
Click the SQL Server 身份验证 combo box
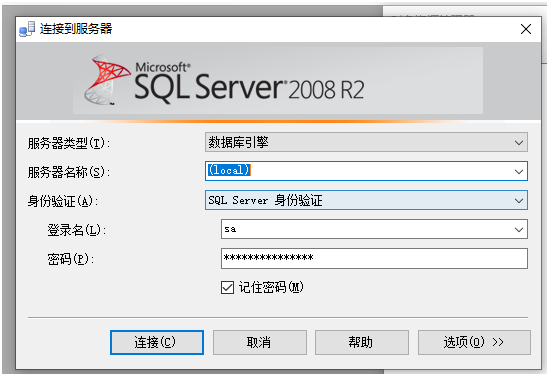tap(366, 200)
